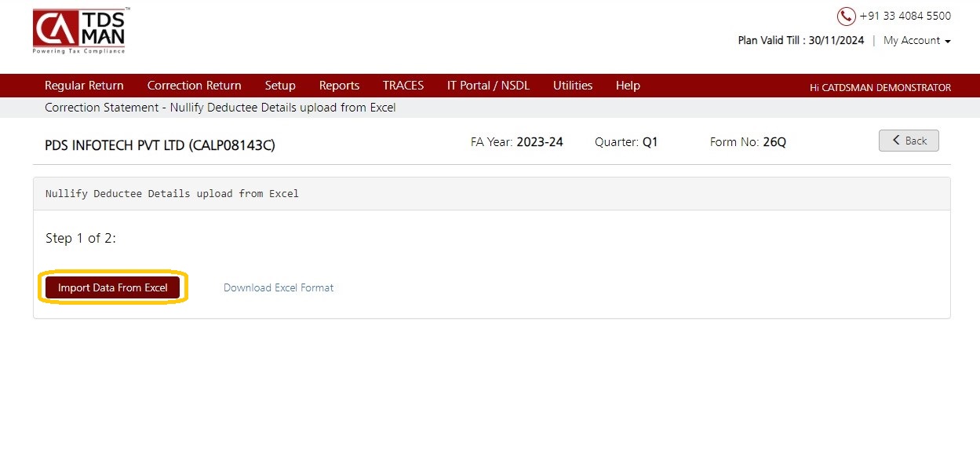The height and width of the screenshot is (450, 980).
Task: Click the red phone icon
Action: click(x=846, y=16)
